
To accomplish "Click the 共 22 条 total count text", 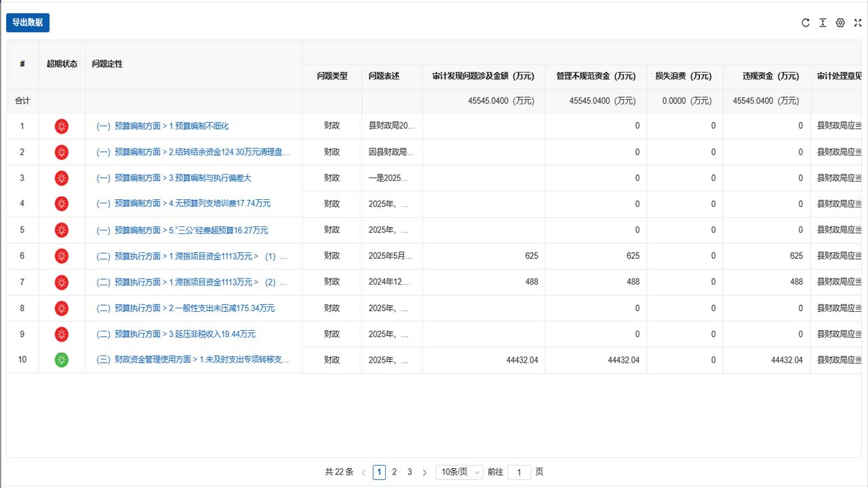I will click(x=339, y=472).
